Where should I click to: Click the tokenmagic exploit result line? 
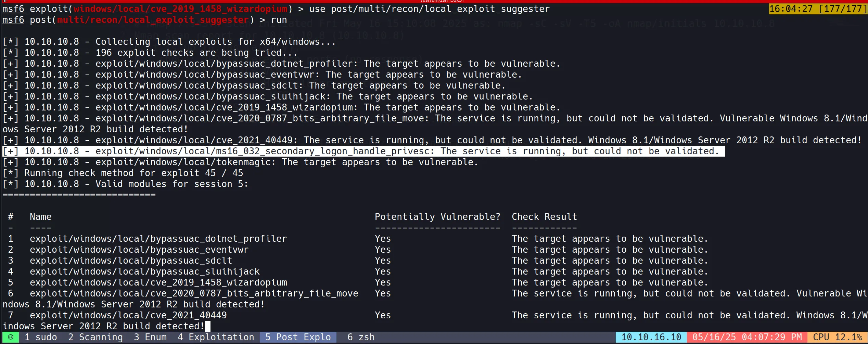(x=240, y=162)
